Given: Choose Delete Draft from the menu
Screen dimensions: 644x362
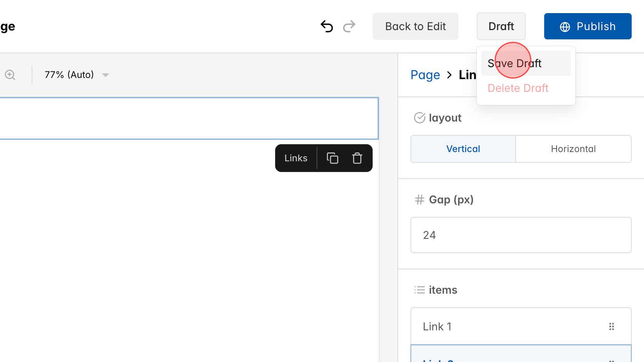Looking at the screenshot, I should pyautogui.click(x=518, y=88).
